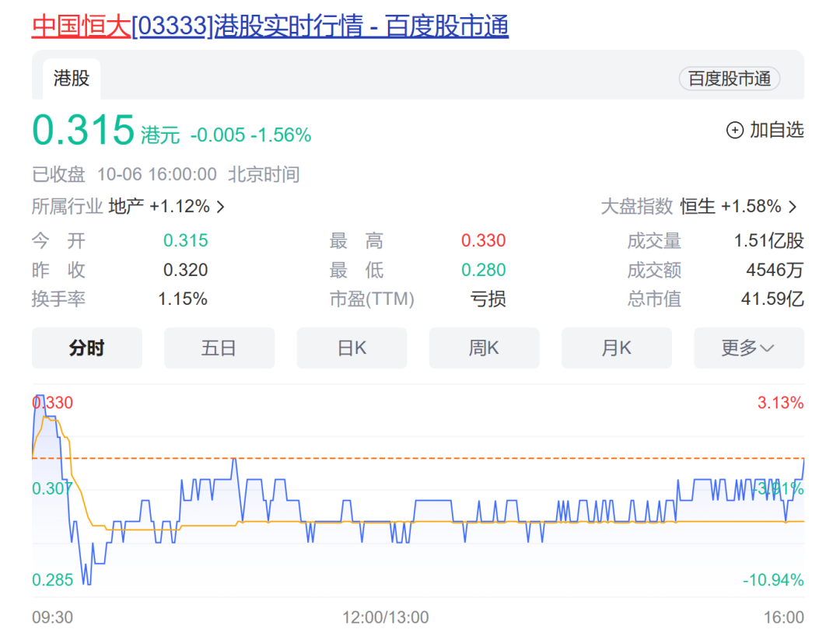Switch to the 月K chart tab

(x=617, y=348)
